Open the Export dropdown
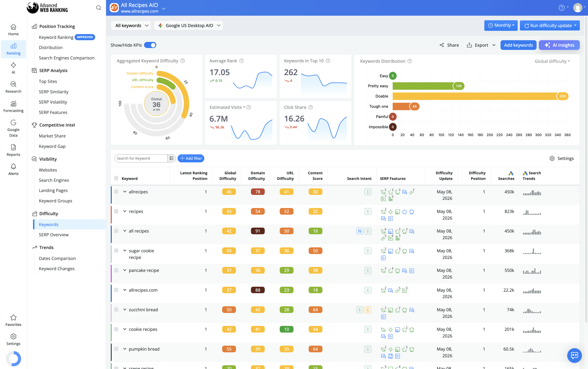The image size is (588, 369). click(x=481, y=45)
